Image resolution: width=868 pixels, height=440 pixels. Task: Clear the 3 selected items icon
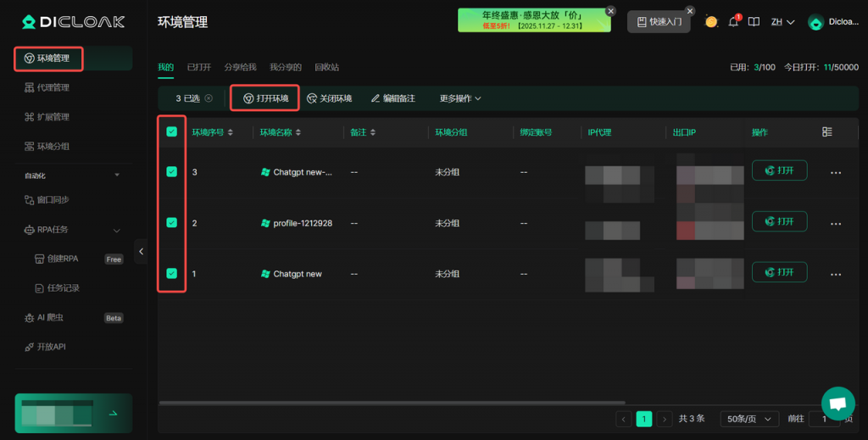pos(209,98)
